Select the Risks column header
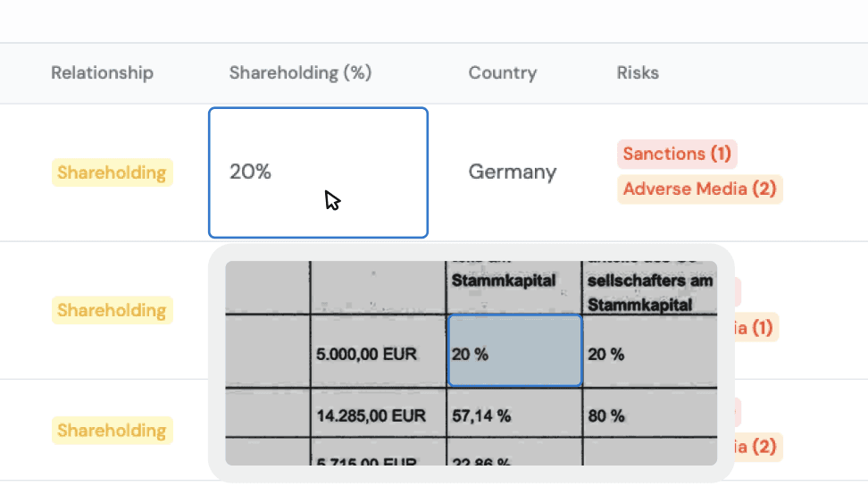This screenshot has width=868, height=495. point(638,72)
